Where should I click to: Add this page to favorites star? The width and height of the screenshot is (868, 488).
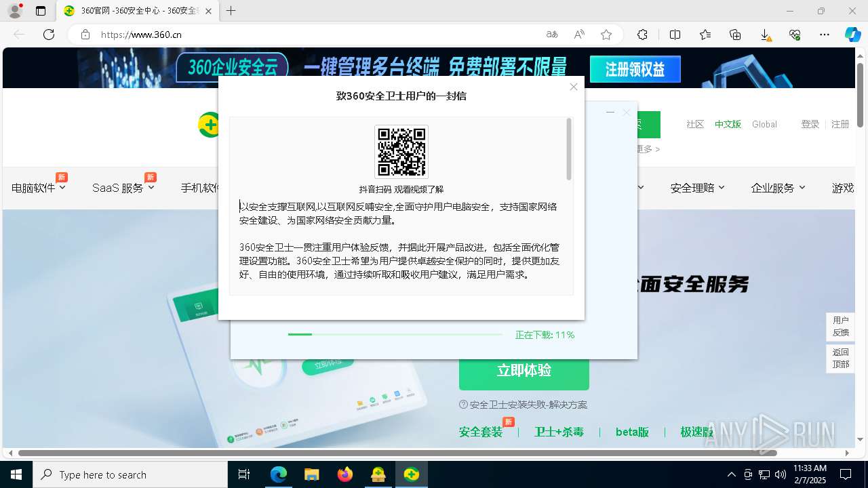[606, 35]
